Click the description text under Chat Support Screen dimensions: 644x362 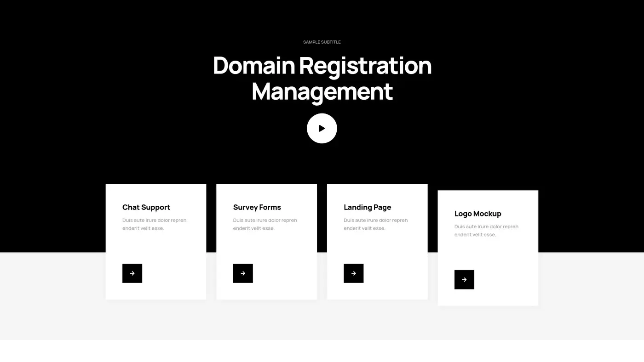tap(154, 224)
